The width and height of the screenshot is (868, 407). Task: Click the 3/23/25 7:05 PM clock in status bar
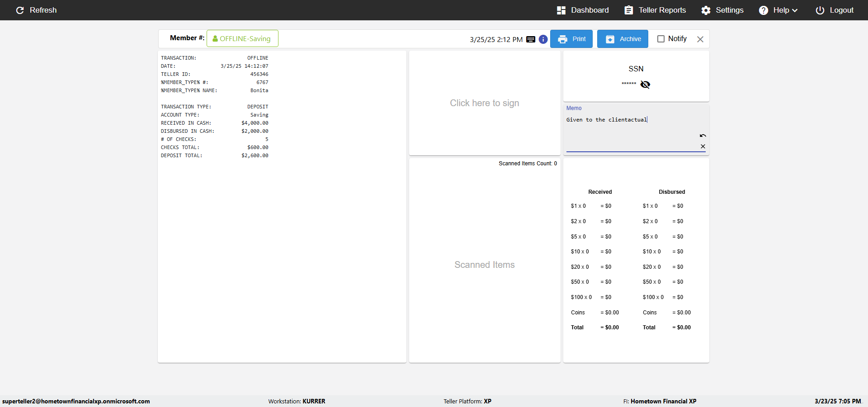(x=838, y=401)
